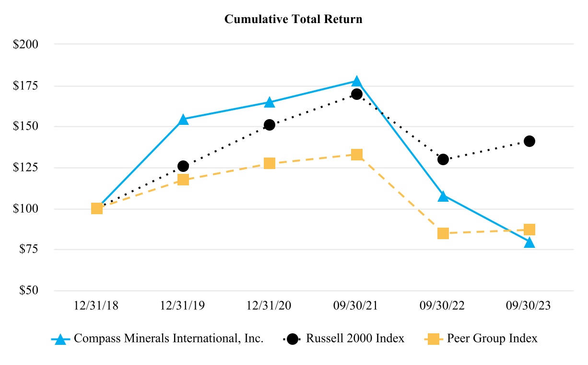Click the Compass Minerals triangle marker at 09/30/23
588x365 pixels.
point(529,243)
